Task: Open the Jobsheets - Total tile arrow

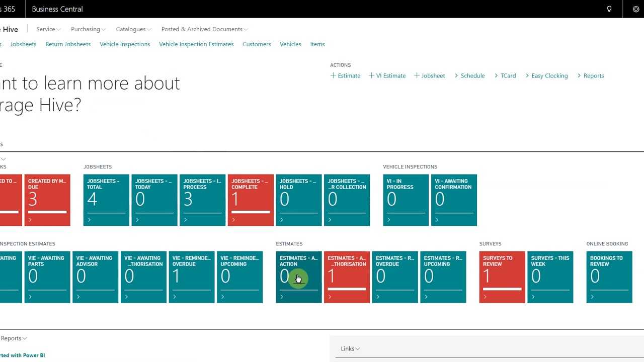Action: (x=89, y=220)
